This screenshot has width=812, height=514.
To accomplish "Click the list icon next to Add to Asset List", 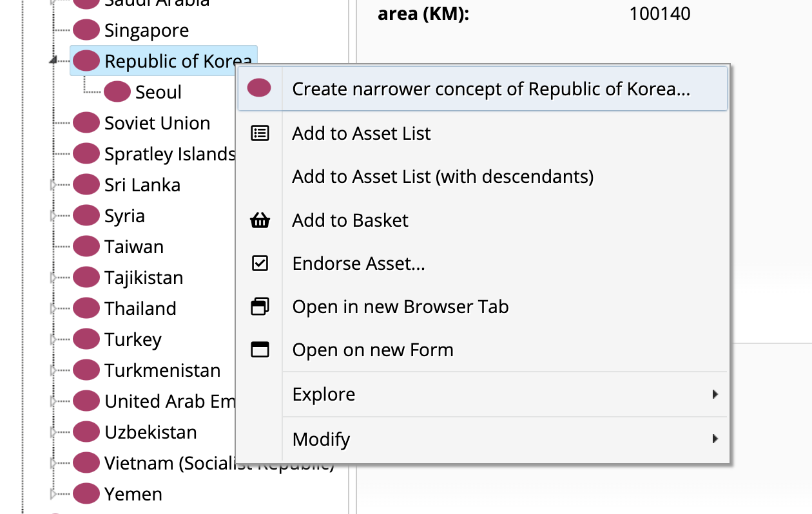I will (x=259, y=133).
